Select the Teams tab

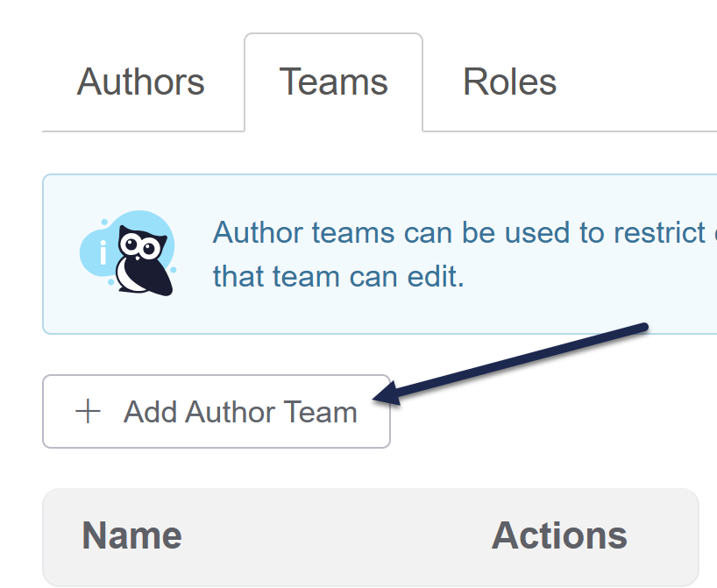pos(333,82)
